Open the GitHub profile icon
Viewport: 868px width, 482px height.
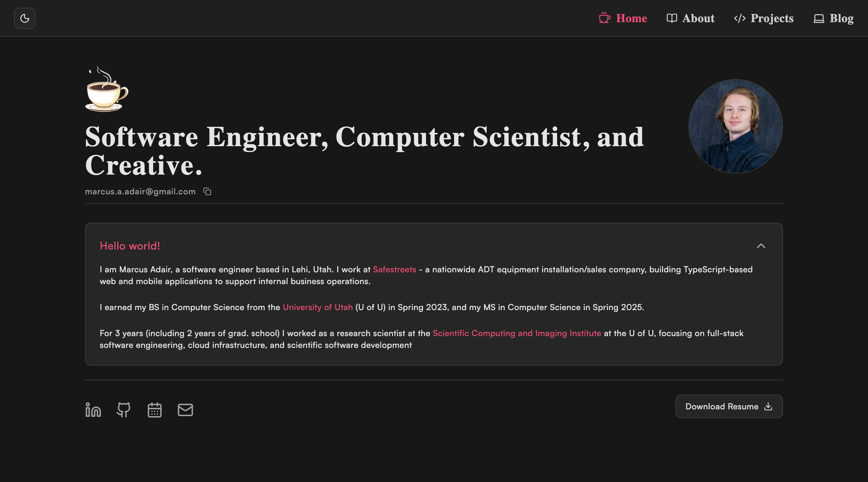coord(124,410)
